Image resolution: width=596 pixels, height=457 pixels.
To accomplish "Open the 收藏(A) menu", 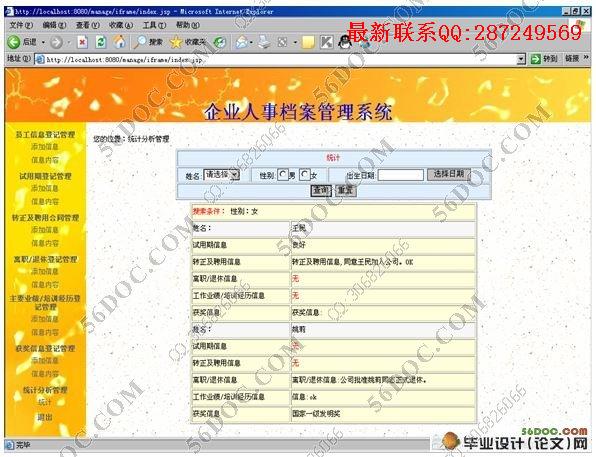I will tap(121, 25).
